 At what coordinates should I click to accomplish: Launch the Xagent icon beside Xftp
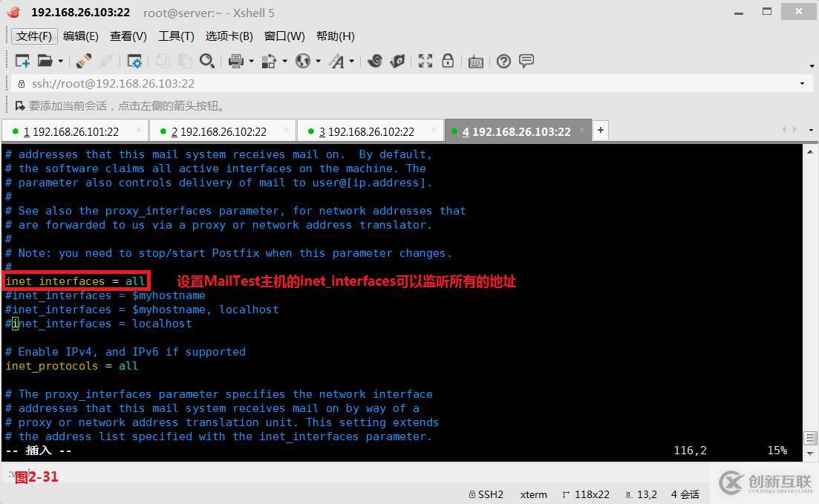pos(397,61)
